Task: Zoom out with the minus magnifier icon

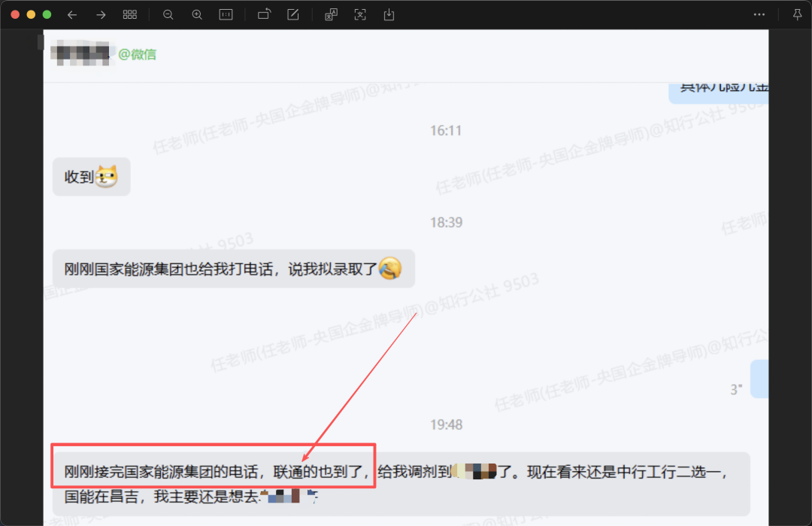Action: [x=168, y=15]
